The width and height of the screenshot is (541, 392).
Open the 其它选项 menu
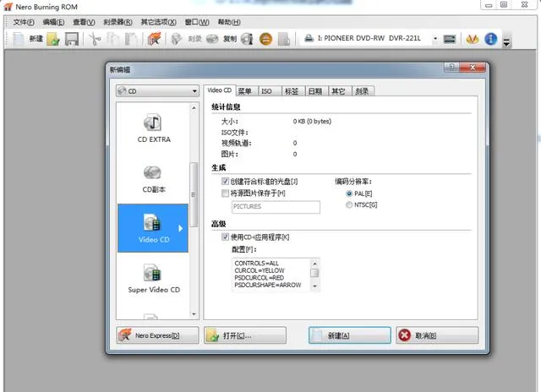[x=158, y=23]
